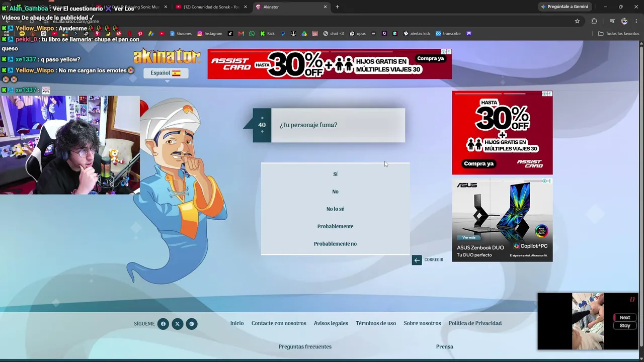This screenshot has height=362, width=644.
Task: Open the media control toolbar icon
Action: (x=612, y=21)
